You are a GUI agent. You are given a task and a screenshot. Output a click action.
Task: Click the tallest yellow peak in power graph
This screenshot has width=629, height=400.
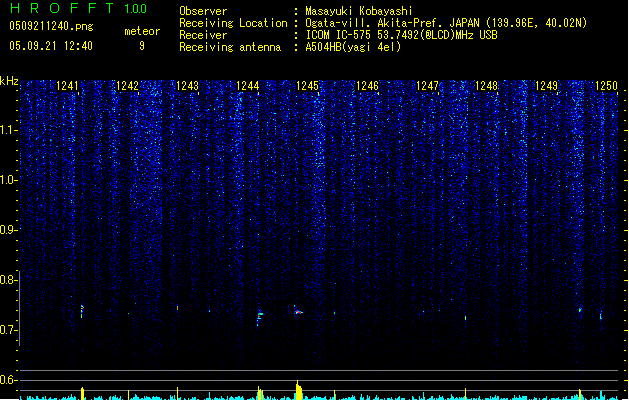298,390
